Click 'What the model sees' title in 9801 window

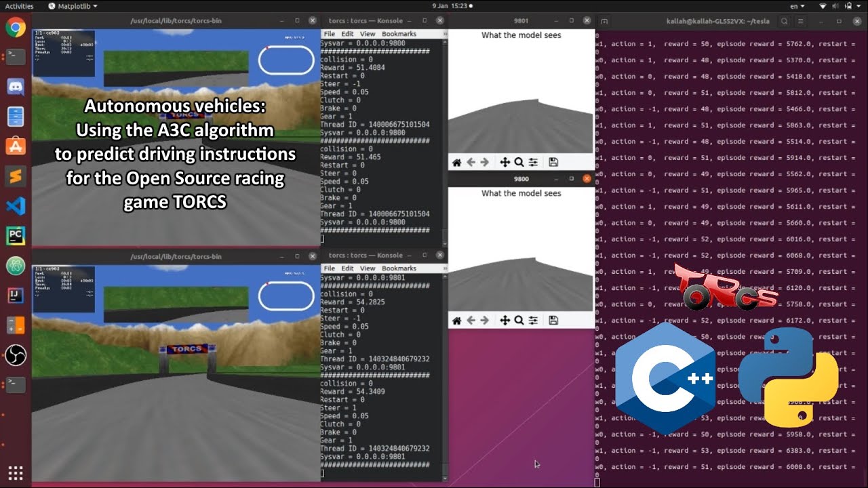[x=521, y=35]
